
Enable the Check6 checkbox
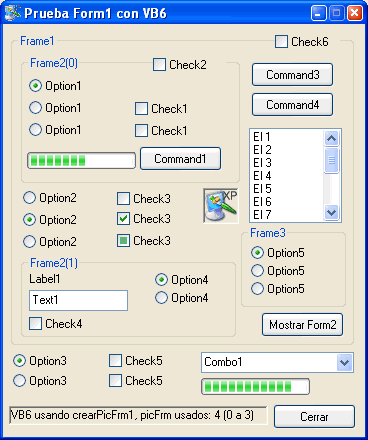281,42
